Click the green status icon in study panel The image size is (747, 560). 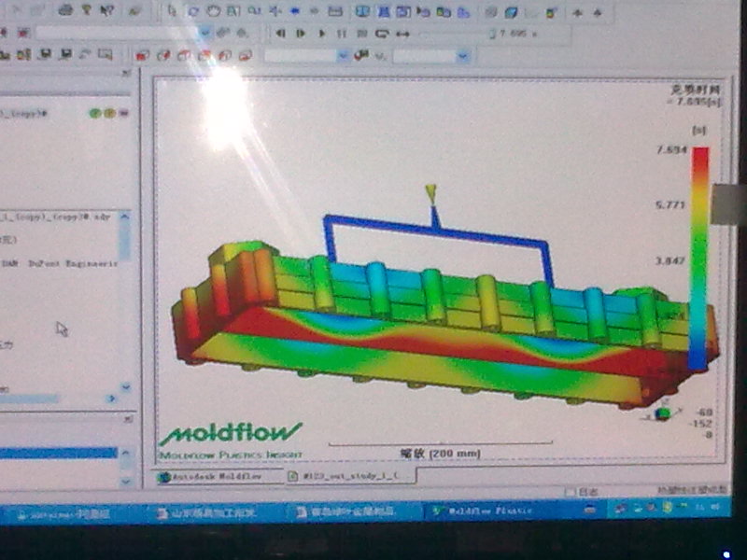(x=94, y=113)
